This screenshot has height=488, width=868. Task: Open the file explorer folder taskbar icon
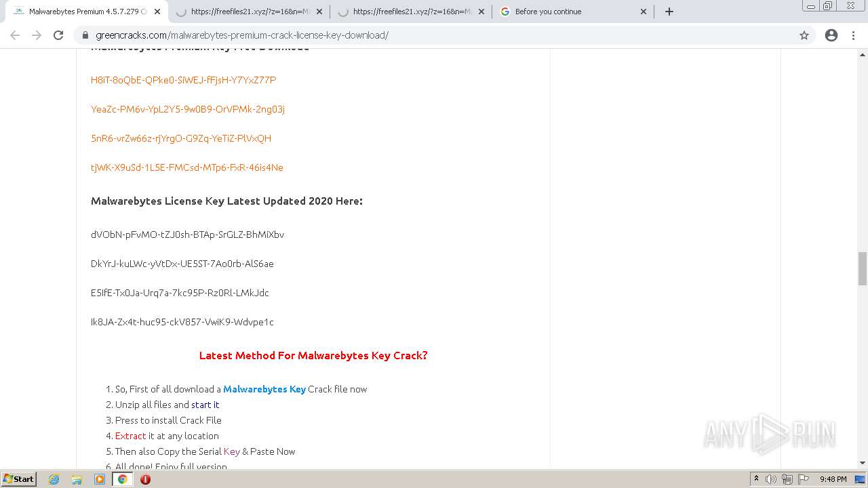point(77,479)
